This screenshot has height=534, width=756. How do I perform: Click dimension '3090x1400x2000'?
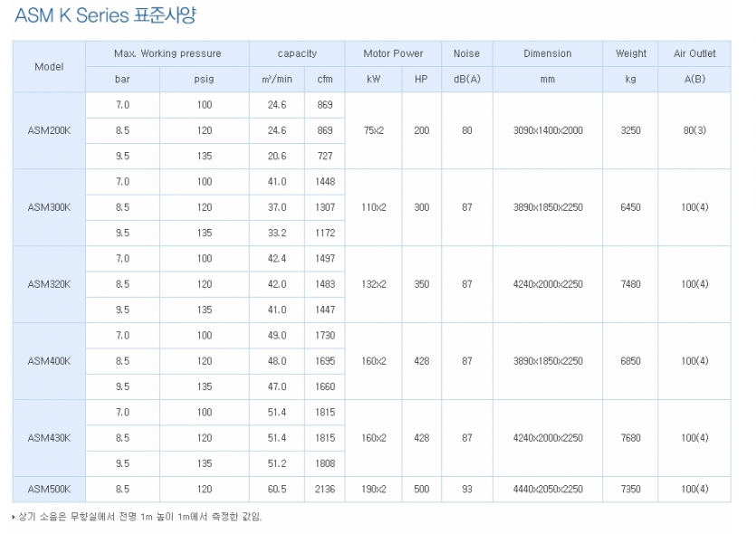point(548,130)
